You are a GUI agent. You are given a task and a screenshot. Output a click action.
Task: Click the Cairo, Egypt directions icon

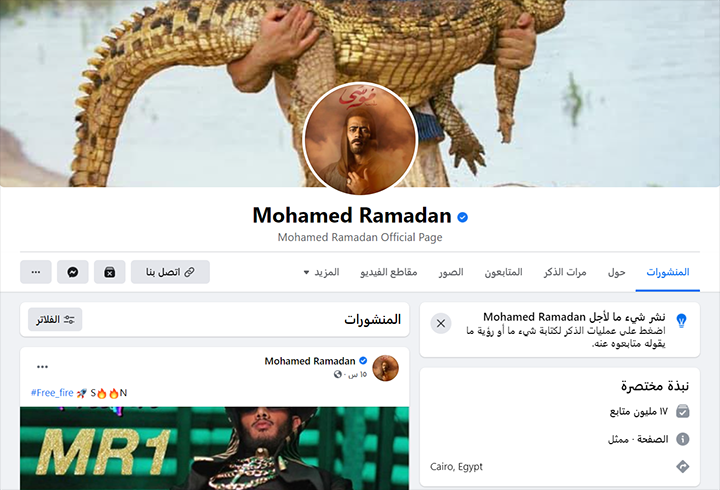pyautogui.click(x=683, y=467)
